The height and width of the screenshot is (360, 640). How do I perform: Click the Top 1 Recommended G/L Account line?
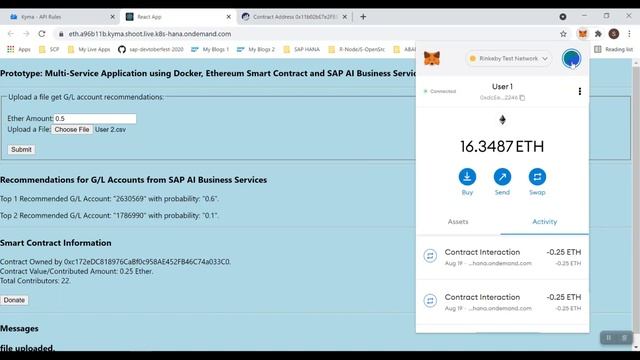[x=109, y=199]
